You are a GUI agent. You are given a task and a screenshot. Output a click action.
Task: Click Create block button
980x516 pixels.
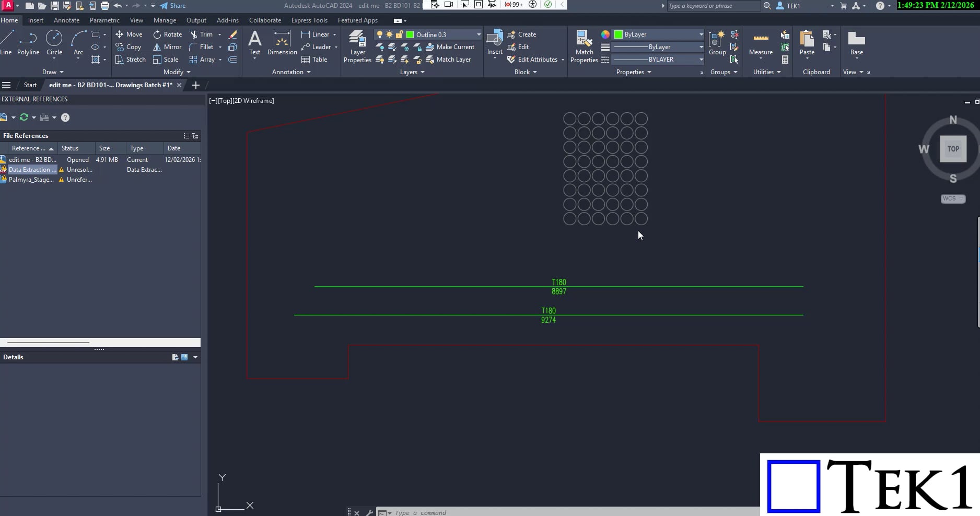click(x=522, y=34)
